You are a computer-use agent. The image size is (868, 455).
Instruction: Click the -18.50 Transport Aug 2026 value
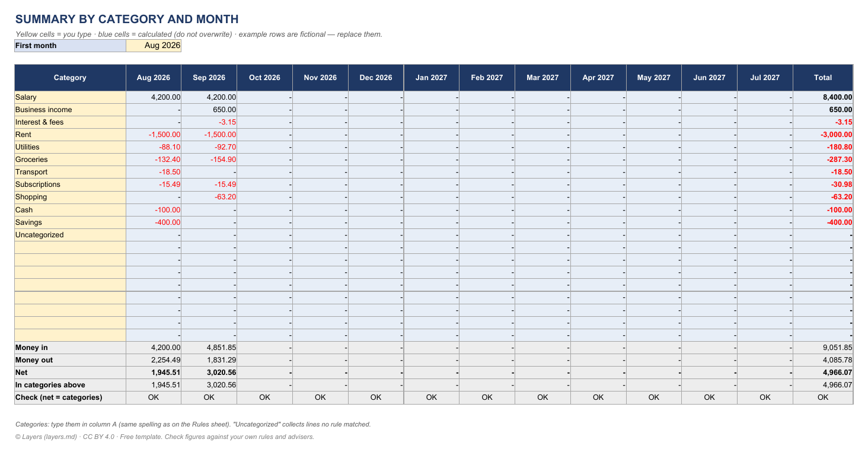154,172
